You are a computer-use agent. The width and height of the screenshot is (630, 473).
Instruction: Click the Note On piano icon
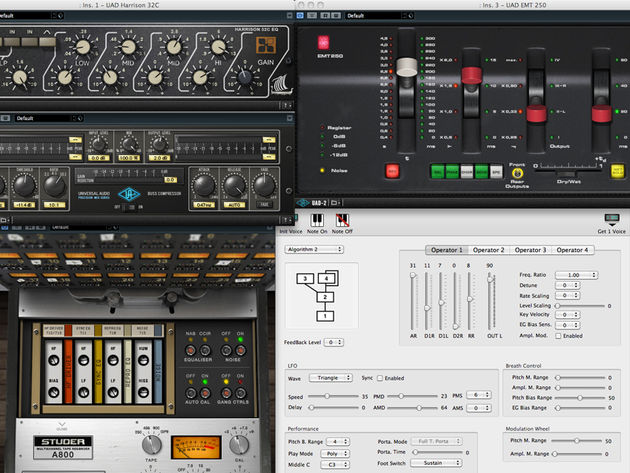click(317, 220)
